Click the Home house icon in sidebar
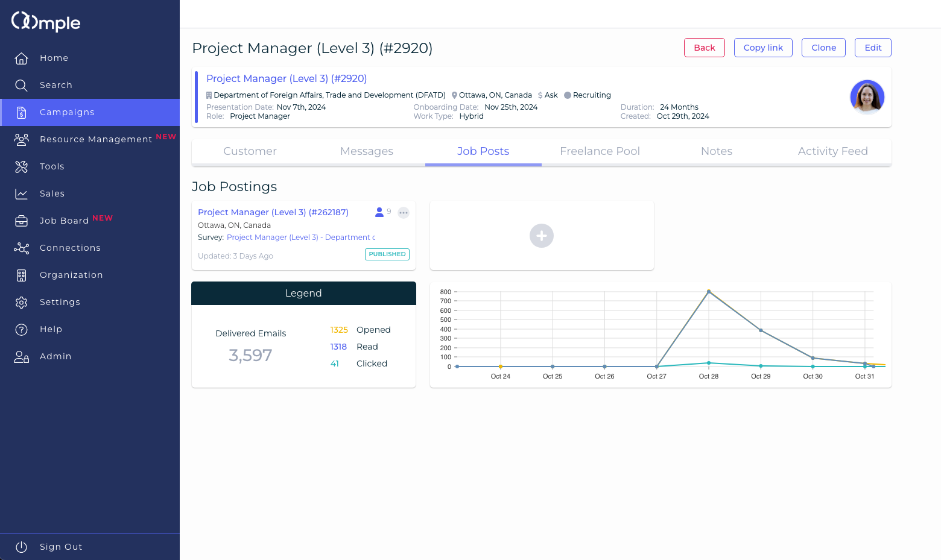 22,58
